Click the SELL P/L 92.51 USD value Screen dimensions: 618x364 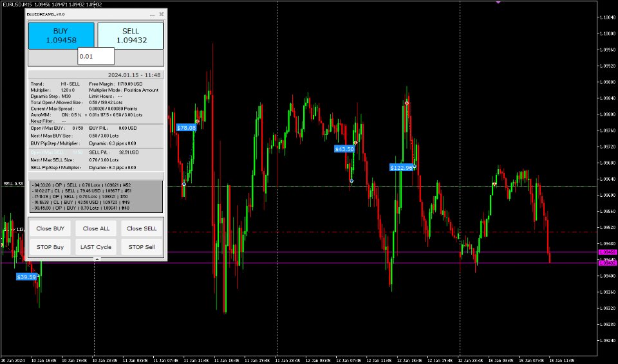(129, 152)
